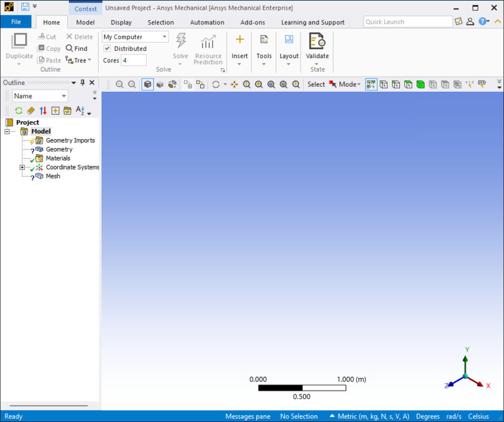Viewport: 504px width, 422px height.
Task: Open the Tree dropdown in Outline group
Action: (78, 60)
